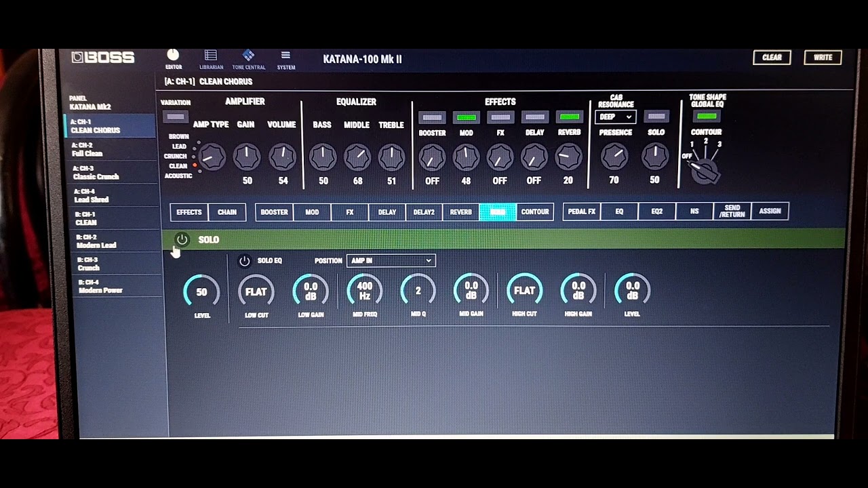
Task: Open the Position AMP IN dropdown
Action: click(391, 260)
